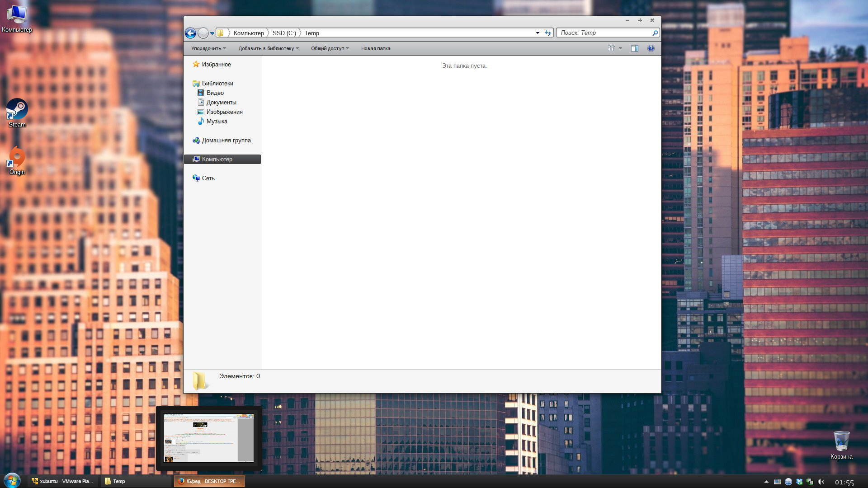The width and height of the screenshot is (868, 488).
Task: Open the Общий доступ menu
Action: pyautogui.click(x=330, y=48)
